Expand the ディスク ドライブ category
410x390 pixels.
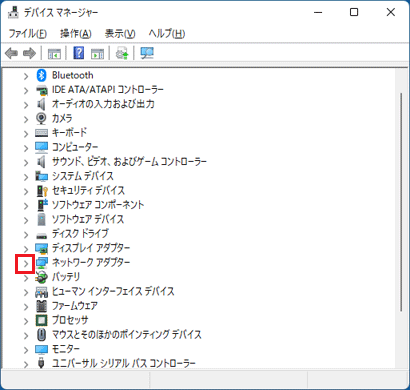pyautogui.click(x=26, y=235)
